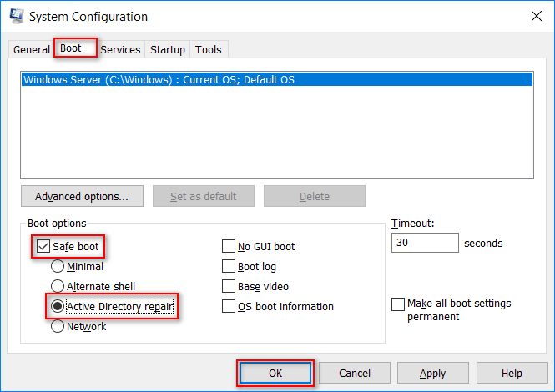The height and width of the screenshot is (392, 555).
Task: Open Advanced options
Action: coord(82,197)
